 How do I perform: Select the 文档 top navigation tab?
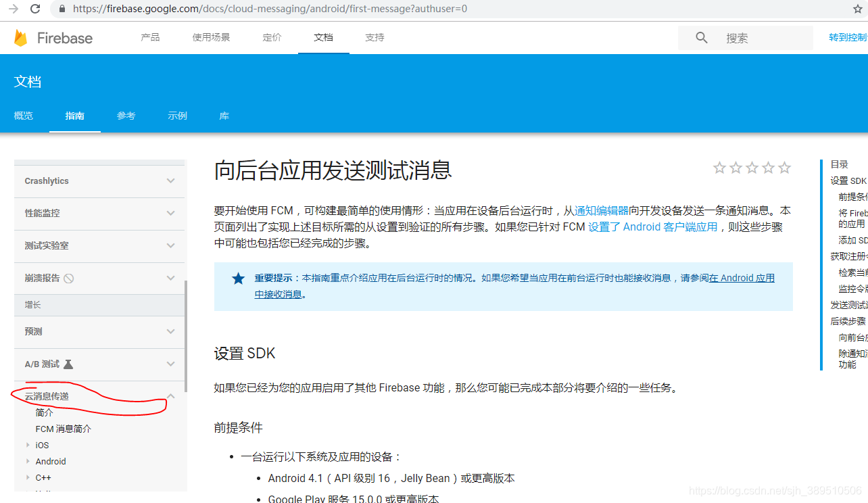323,37
